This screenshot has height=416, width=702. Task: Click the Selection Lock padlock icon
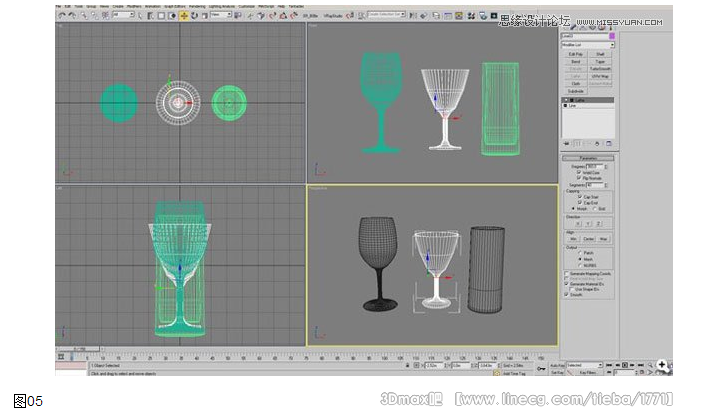click(x=408, y=365)
